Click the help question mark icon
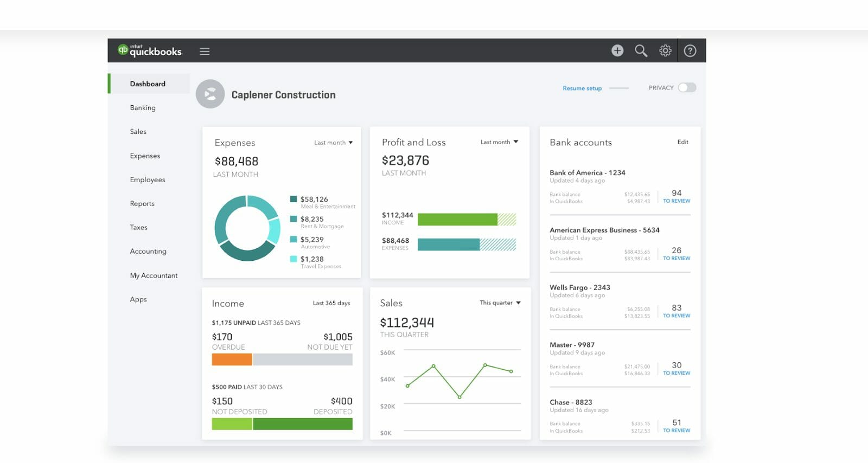Image resolution: width=868 pixels, height=463 pixels. (x=690, y=50)
